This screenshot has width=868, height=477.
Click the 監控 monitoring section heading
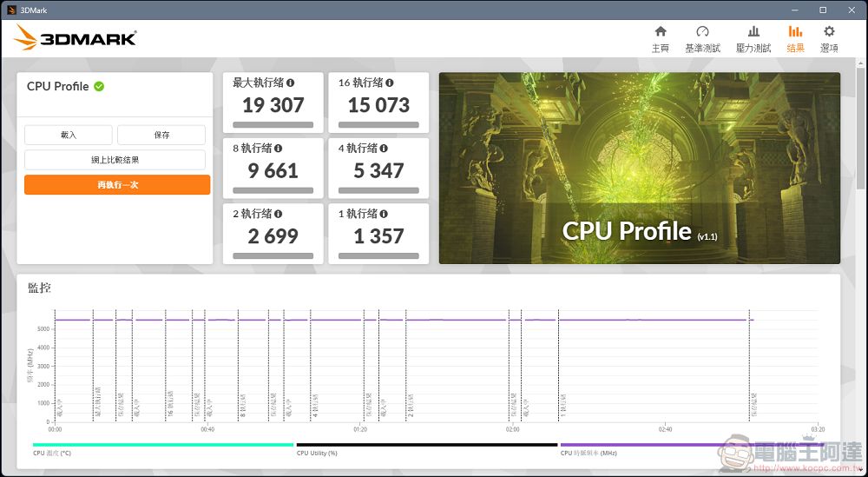point(40,288)
